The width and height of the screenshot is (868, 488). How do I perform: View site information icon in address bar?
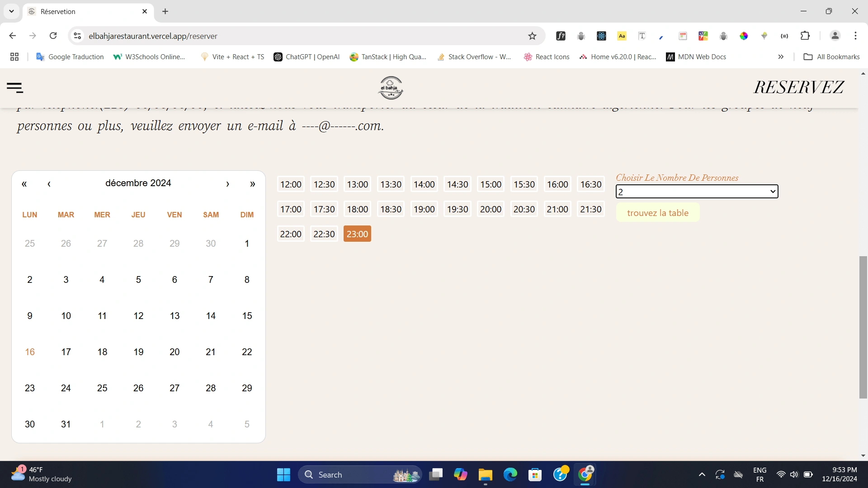(78, 36)
